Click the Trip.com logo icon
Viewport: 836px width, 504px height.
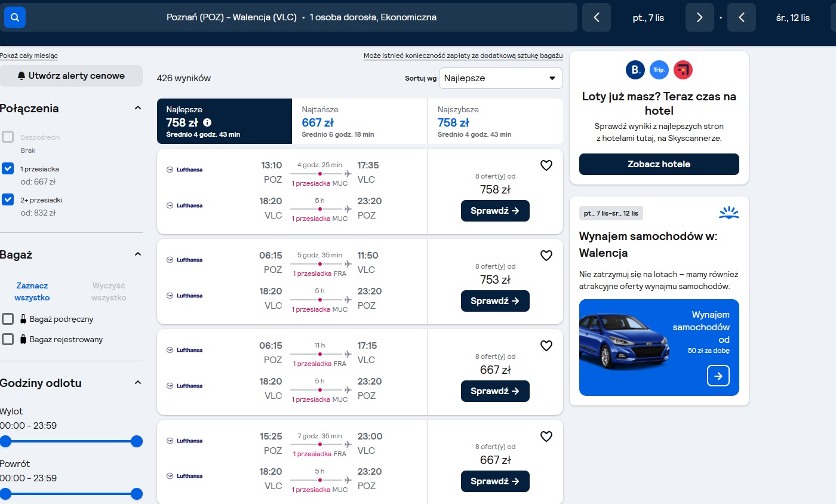pos(659,70)
